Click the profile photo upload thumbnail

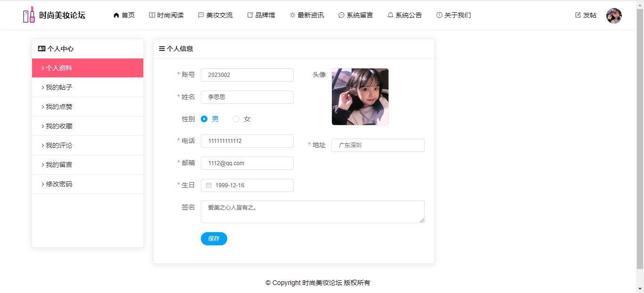pos(360,97)
